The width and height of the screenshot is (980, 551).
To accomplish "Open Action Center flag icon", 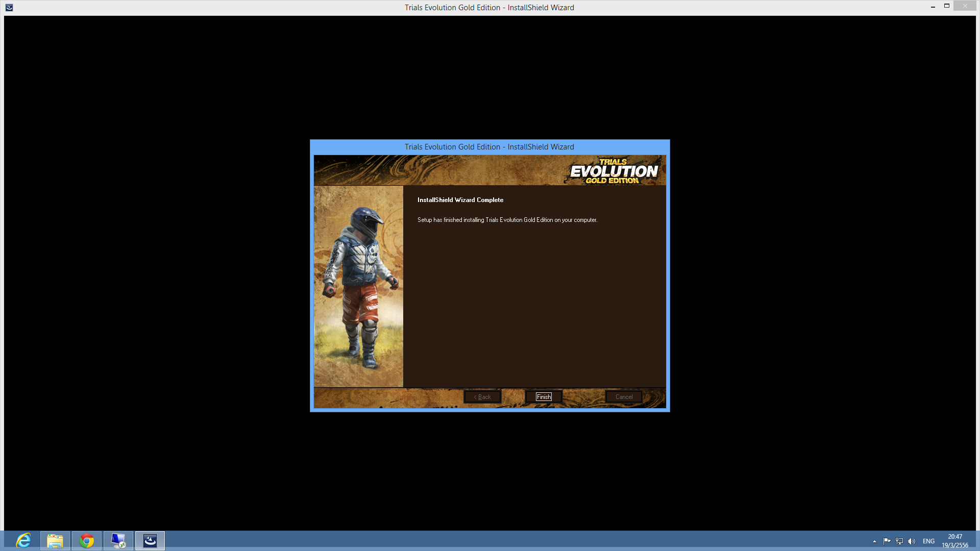I will point(887,541).
